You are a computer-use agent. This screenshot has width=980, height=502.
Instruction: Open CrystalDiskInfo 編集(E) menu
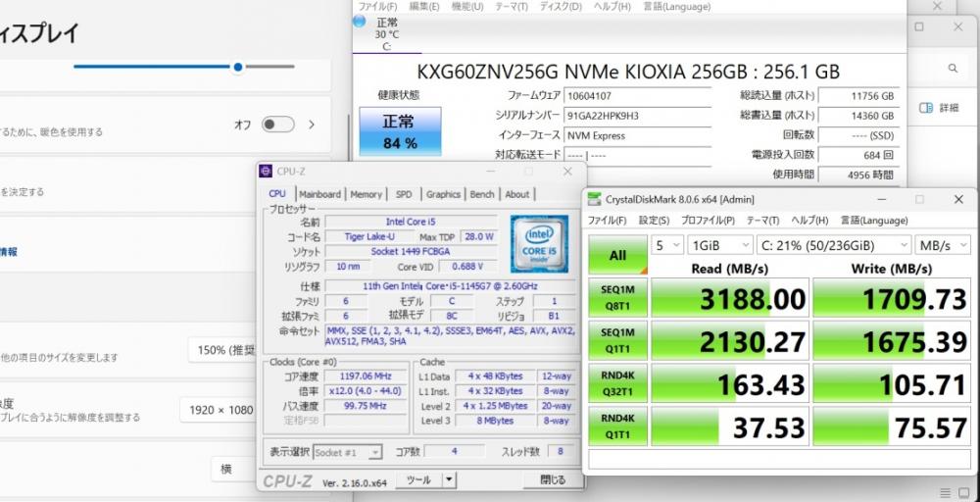click(424, 7)
